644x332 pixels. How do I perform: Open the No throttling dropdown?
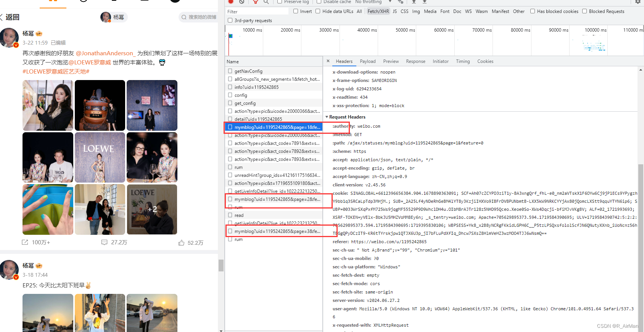[373, 2]
